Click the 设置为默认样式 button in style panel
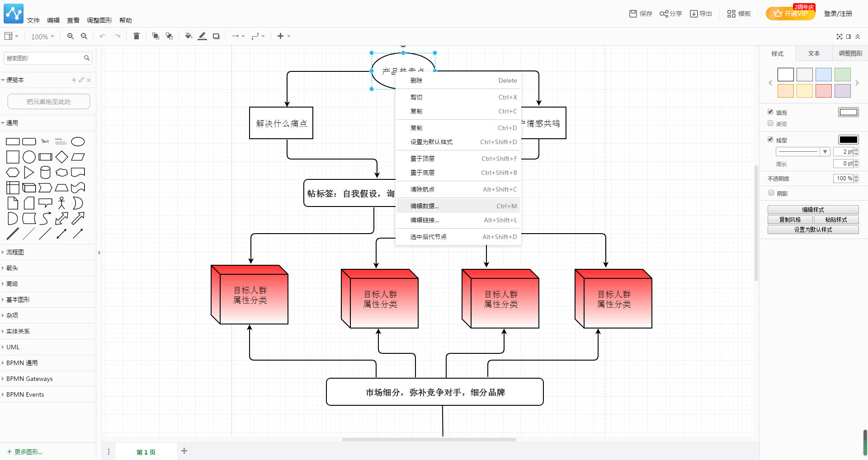Screen dimensions: 868x460 coord(813,230)
